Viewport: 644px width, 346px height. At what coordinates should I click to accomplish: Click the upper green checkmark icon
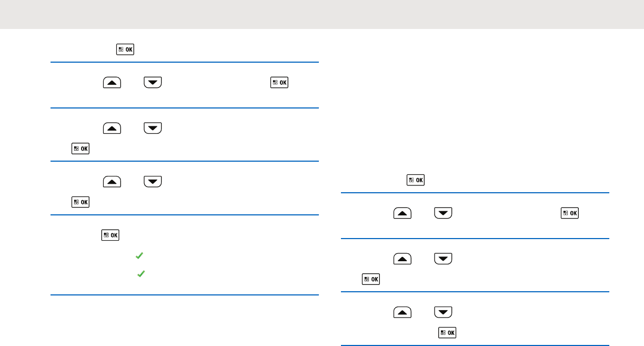(x=139, y=255)
